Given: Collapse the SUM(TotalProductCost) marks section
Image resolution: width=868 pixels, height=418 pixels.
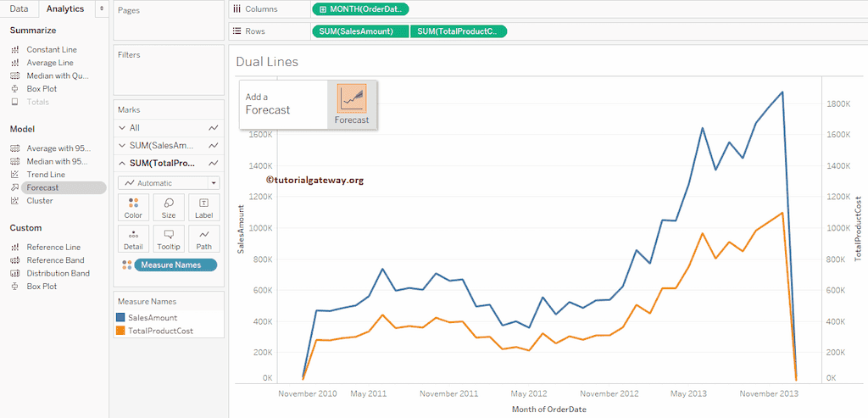Looking at the screenshot, I should [x=124, y=163].
